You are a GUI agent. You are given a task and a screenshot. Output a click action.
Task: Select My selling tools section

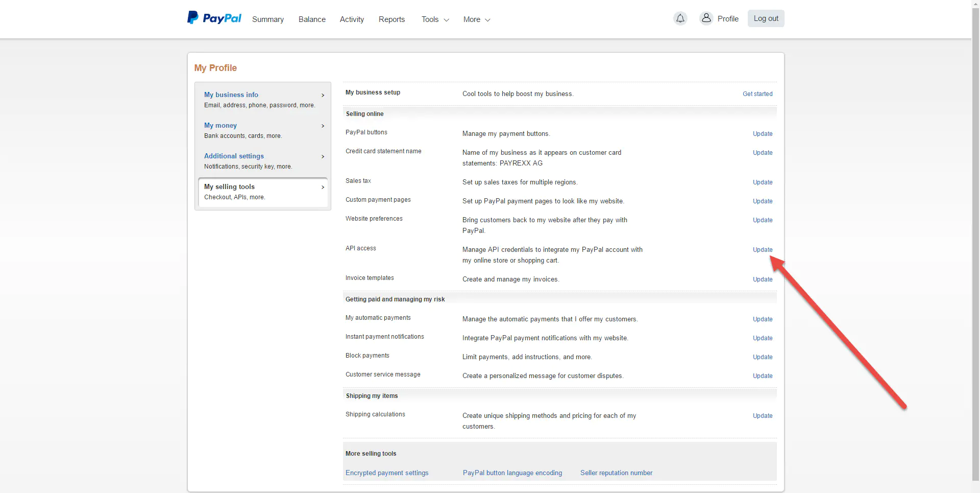click(x=229, y=186)
